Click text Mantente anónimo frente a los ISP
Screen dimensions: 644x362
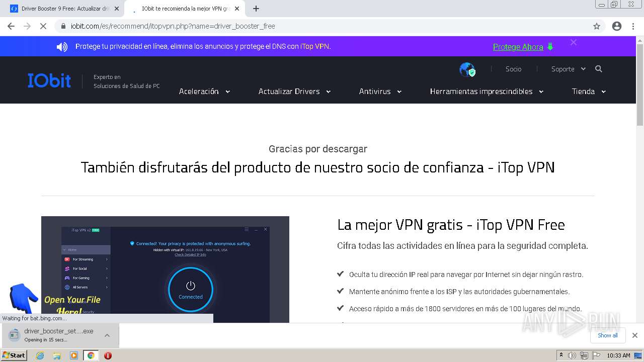[x=459, y=292]
